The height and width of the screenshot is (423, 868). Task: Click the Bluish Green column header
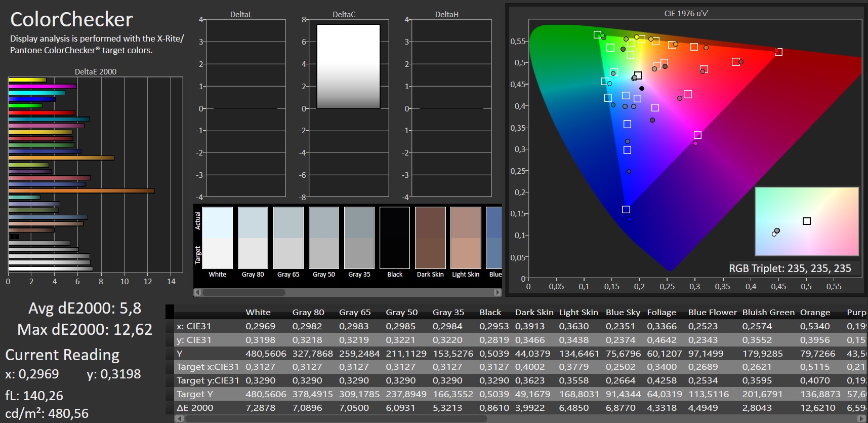coord(768,313)
